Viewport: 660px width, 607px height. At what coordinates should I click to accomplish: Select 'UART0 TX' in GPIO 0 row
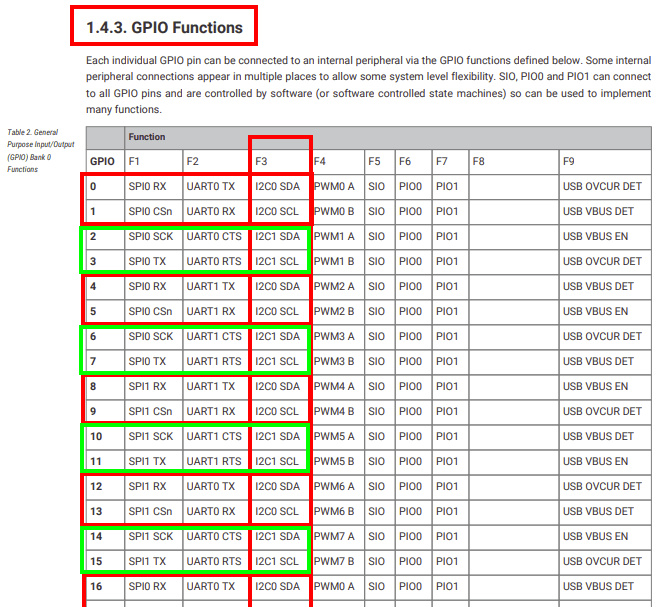tap(211, 186)
